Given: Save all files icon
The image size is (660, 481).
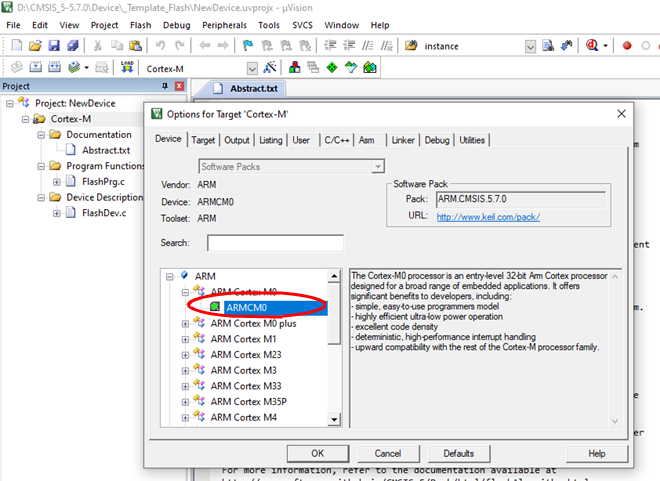Looking at the screenshot, I should [73, 45].
